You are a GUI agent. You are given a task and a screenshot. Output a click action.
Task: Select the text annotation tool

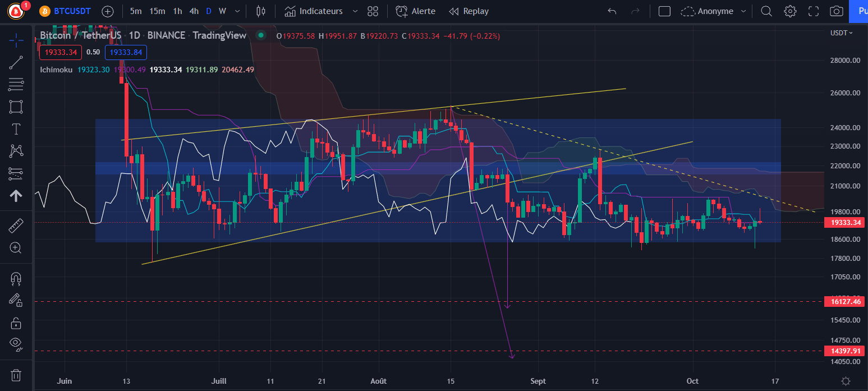[x=16, y=128]
